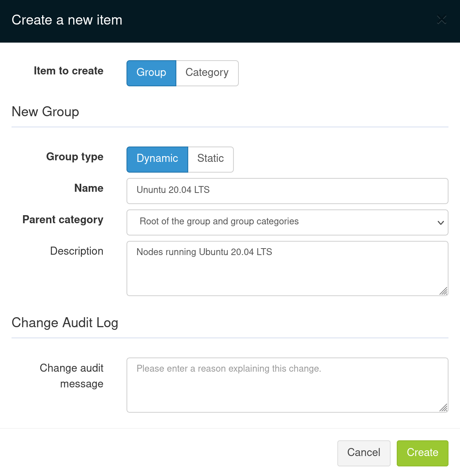Cancel creating the new item
Screen dimensions: 460x476
363,453
